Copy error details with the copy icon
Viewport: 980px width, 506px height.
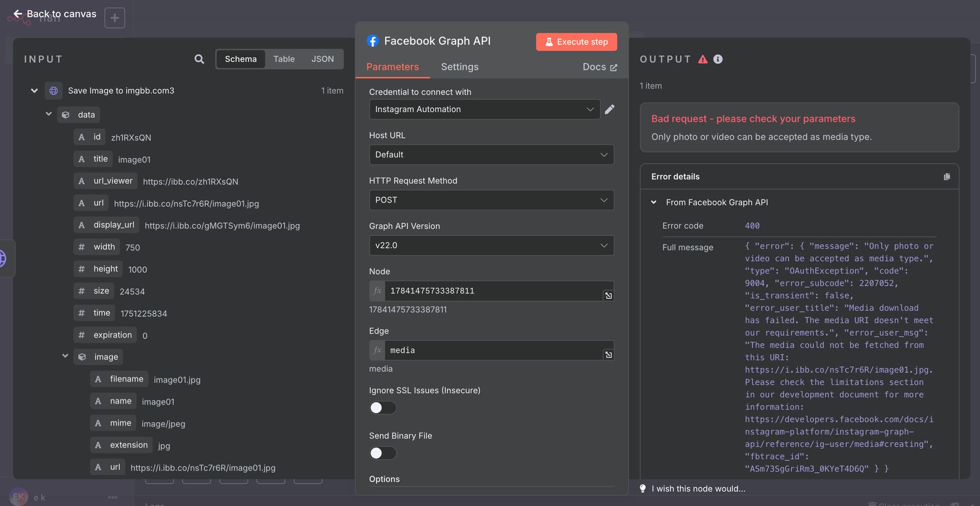coord(947,176)
